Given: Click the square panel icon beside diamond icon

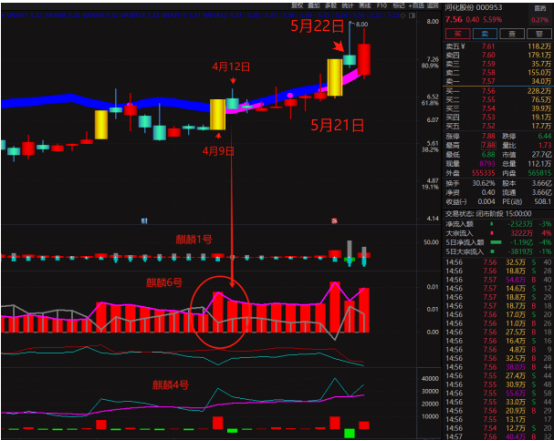Looking at the screenshot, I should (412, 16).
